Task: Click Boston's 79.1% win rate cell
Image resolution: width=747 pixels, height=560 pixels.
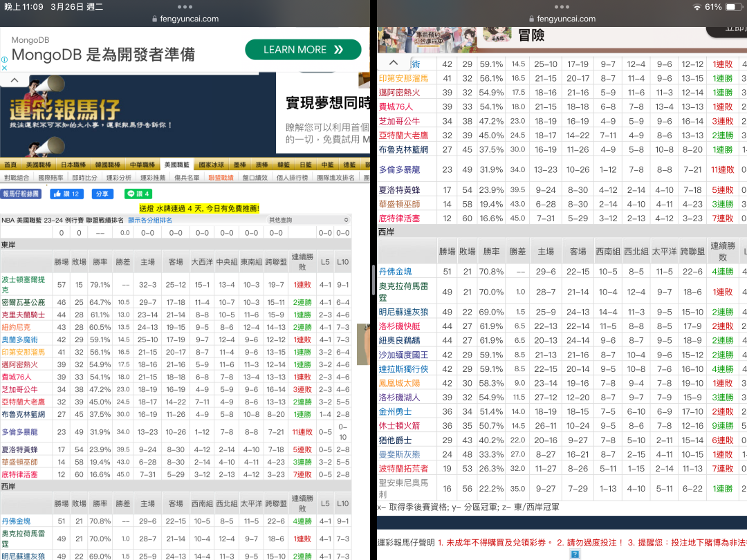Action: pyautogui.click(x=100, y=285)
